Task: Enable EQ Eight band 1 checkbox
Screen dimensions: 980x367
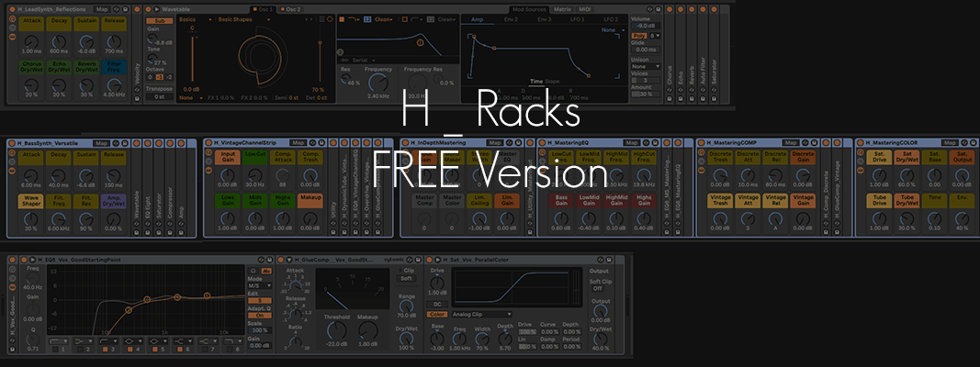Action: click(55, 349)
